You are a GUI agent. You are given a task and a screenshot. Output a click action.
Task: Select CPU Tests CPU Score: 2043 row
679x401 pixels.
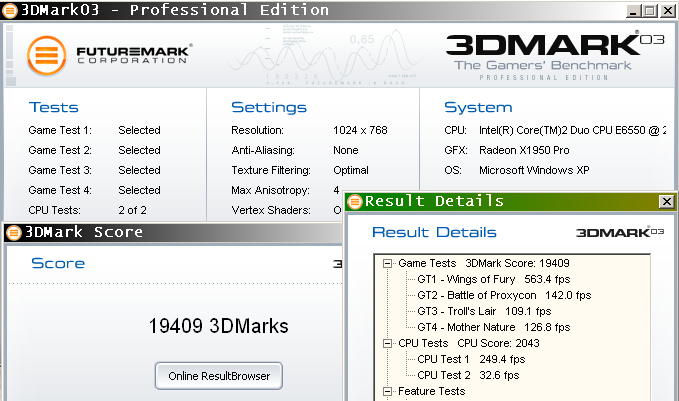point(469,343)
